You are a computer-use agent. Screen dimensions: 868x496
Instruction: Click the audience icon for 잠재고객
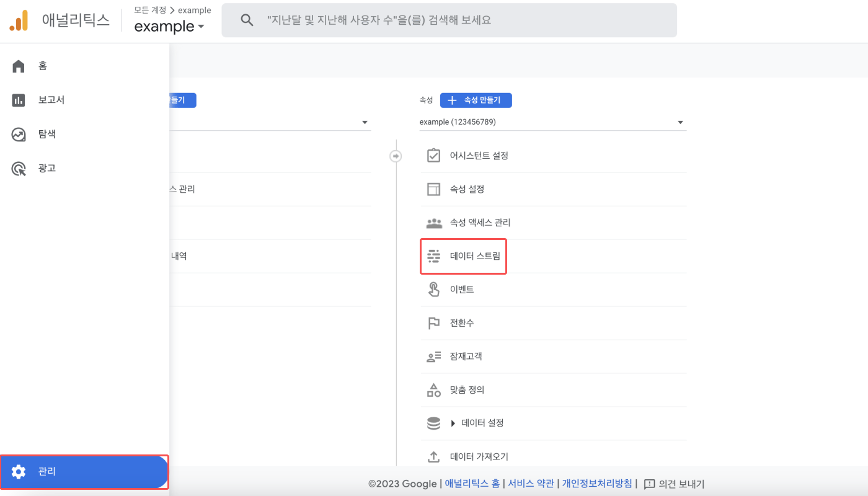(x=434, y=356)
